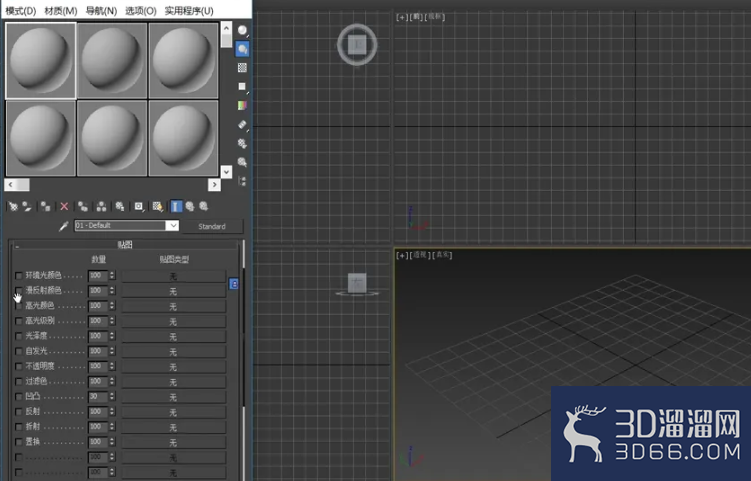The width and height of the screenshot is (751, 481).
Task: Open the Sample UV Tiling flyout
Action: (x=242, y=86)
